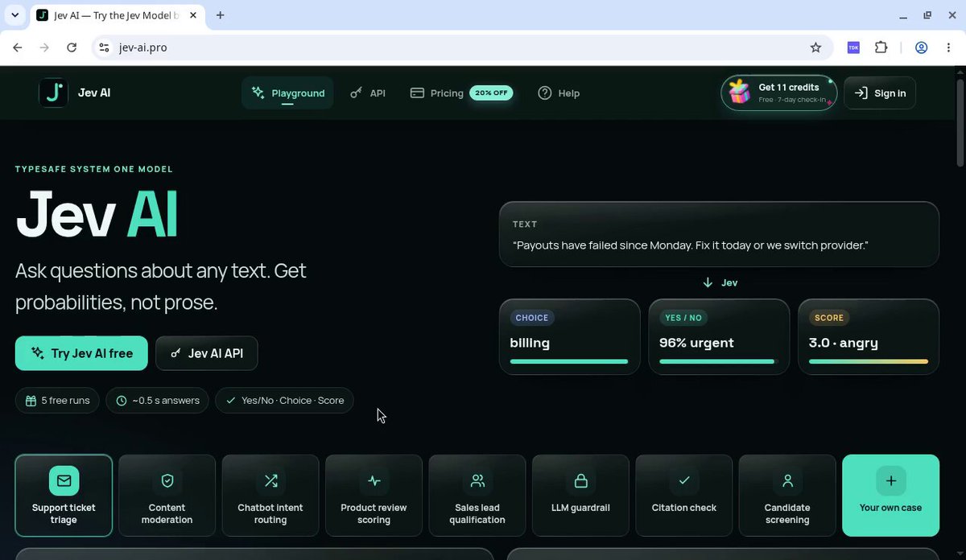The height and width of the screenshot is (560, 966).
Task: Click the forward navigation arrow
Action: pyautogui.click(x=44, y=47)
